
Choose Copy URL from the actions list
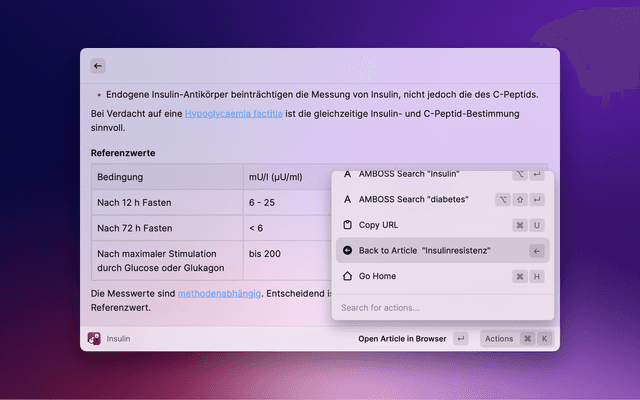(378, 225)
